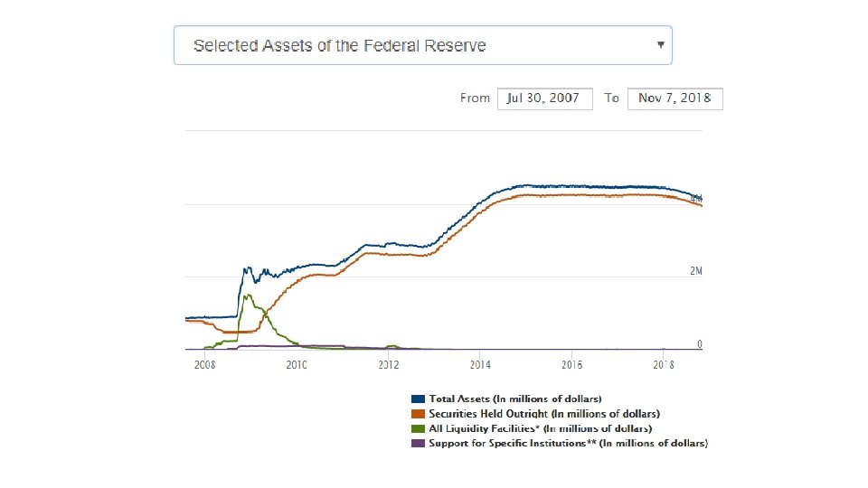
Task: Hide the Securities Held Outright series label
Action: point(544,413)
